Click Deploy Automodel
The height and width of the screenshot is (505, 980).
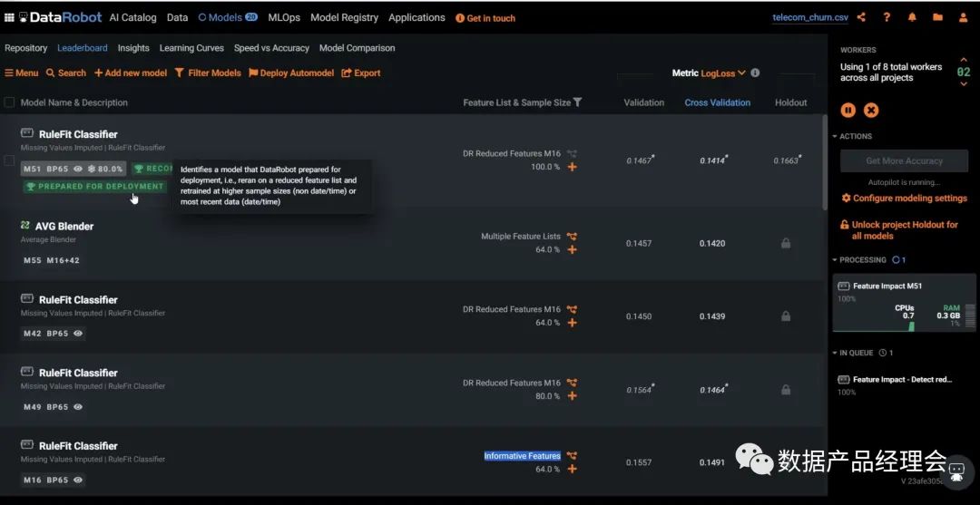tap(291, 73)
